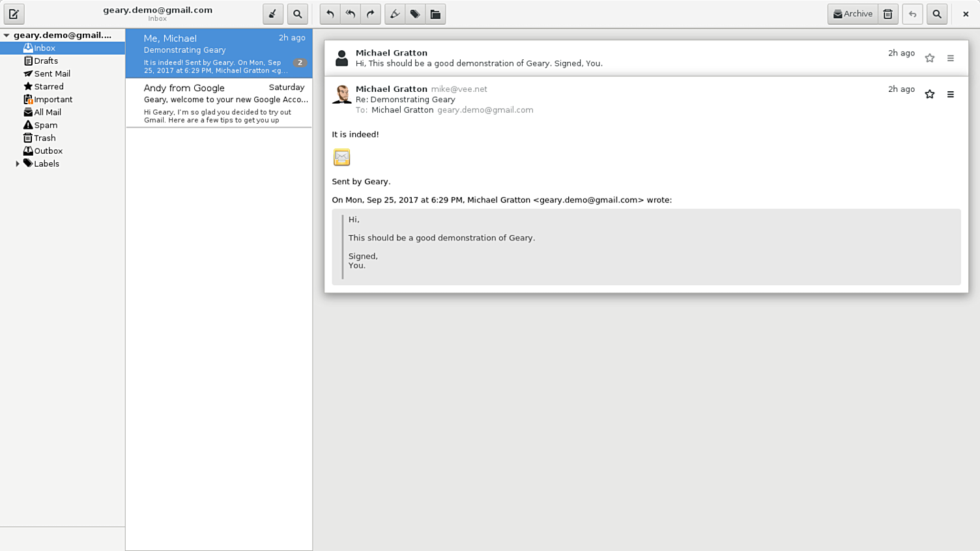Click the Archive button
This screenshot has height=551, width=980.
852,14
